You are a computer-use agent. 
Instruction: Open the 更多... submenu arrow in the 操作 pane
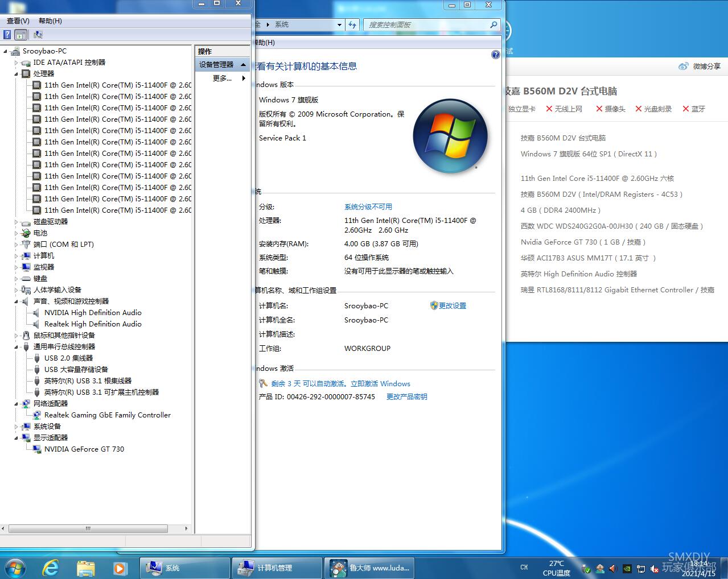click(244, 78)
